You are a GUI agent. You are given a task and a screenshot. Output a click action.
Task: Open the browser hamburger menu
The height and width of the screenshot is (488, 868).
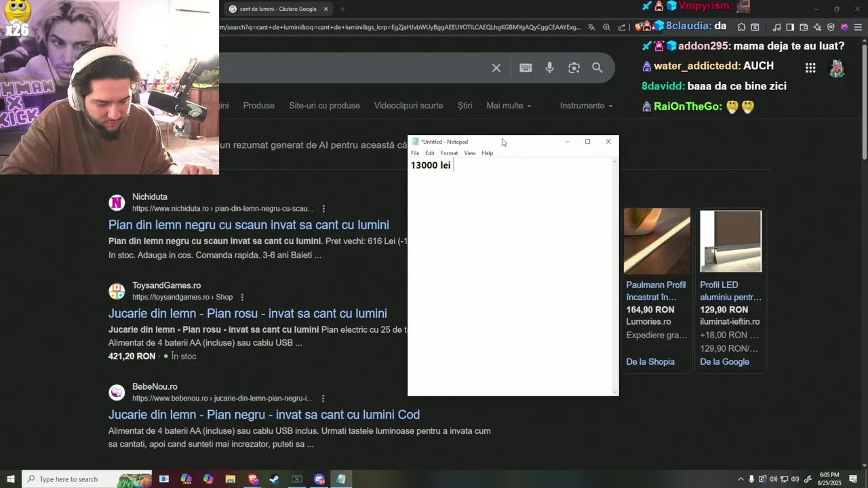click(858, 27)
